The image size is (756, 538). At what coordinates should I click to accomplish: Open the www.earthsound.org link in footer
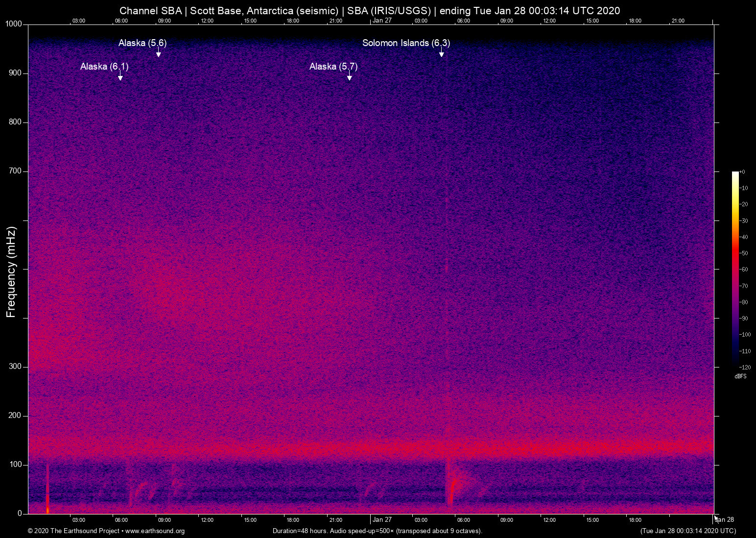[155, 531]
